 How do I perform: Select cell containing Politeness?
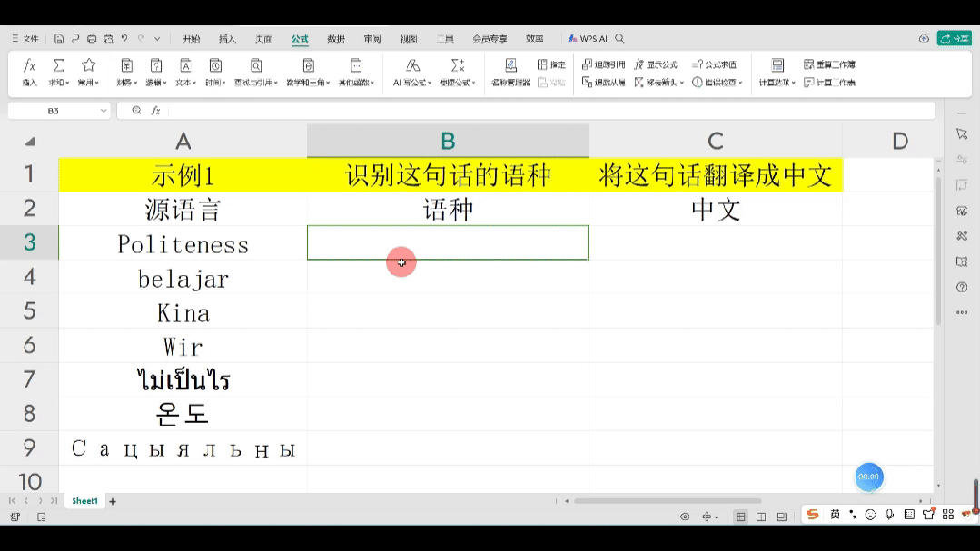tap(183, 242)
